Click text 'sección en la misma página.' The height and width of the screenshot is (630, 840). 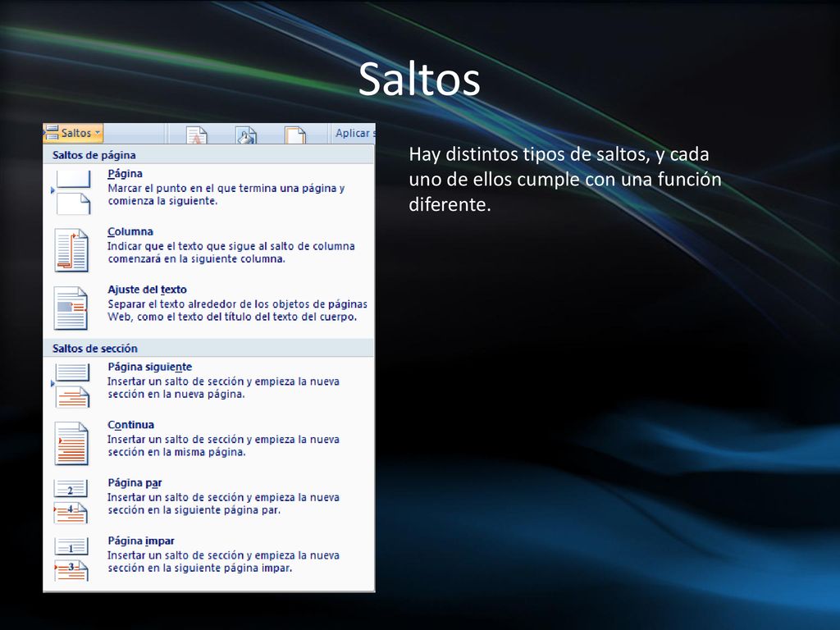177,452
